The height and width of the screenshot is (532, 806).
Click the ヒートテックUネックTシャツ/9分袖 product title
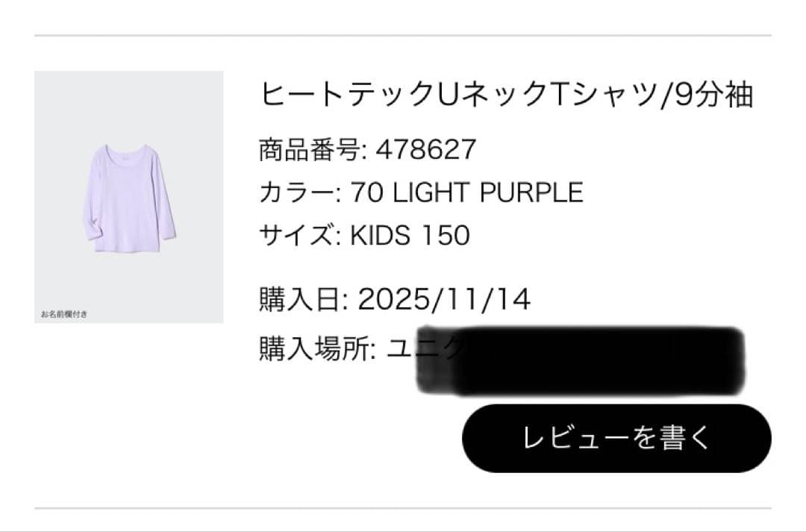pyautogui.click(x=505, y=95)
